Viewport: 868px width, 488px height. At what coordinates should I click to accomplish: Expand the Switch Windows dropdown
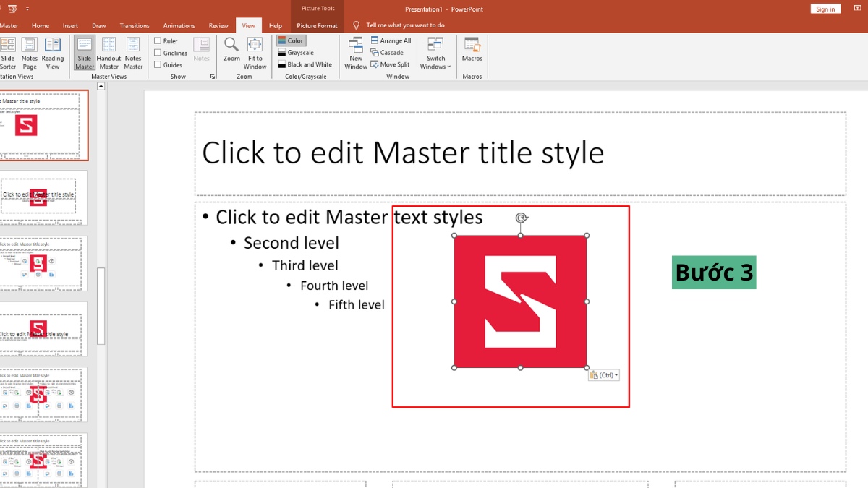(435, 53)
